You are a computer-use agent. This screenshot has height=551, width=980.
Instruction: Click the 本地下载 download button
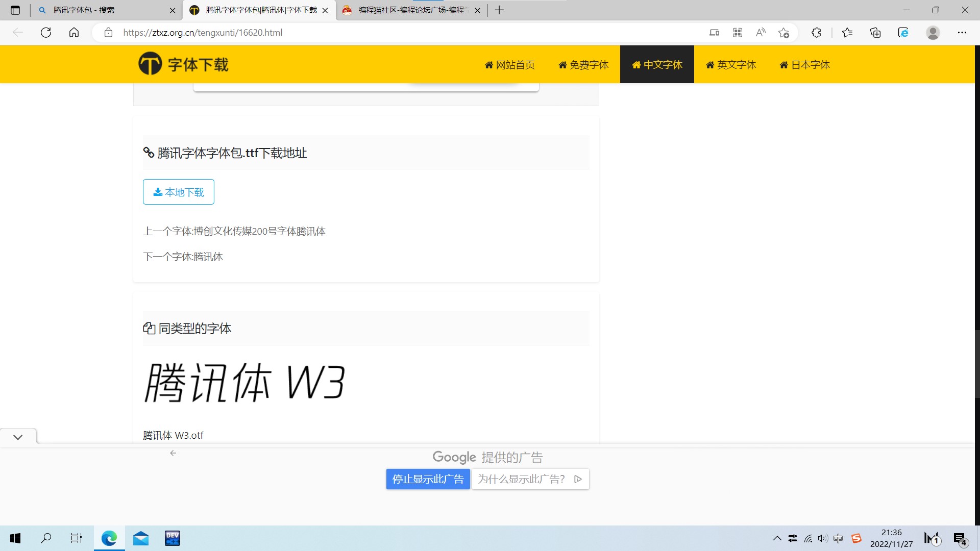[179, 192]
